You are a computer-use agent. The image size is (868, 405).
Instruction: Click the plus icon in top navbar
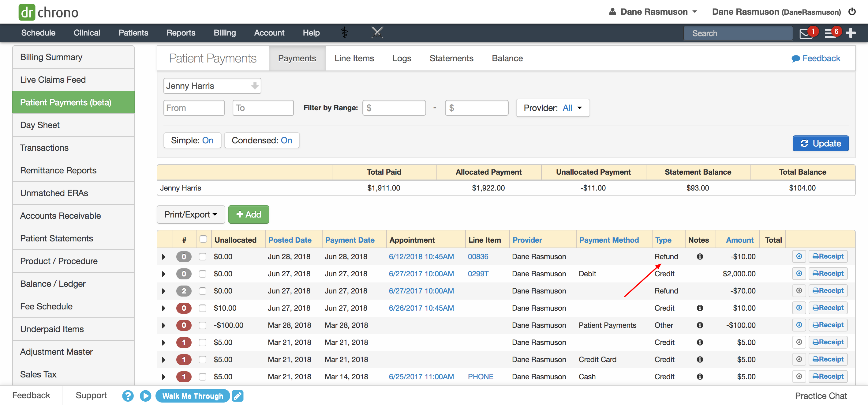click(851, 33)
